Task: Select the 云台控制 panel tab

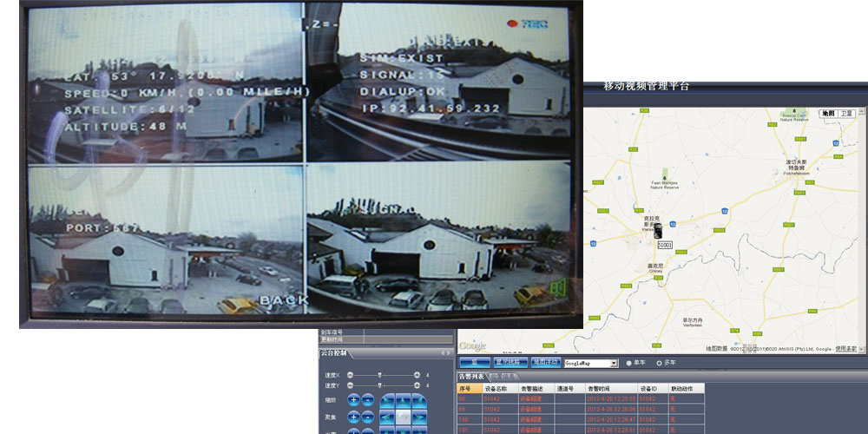Action: tap(334, 353)
